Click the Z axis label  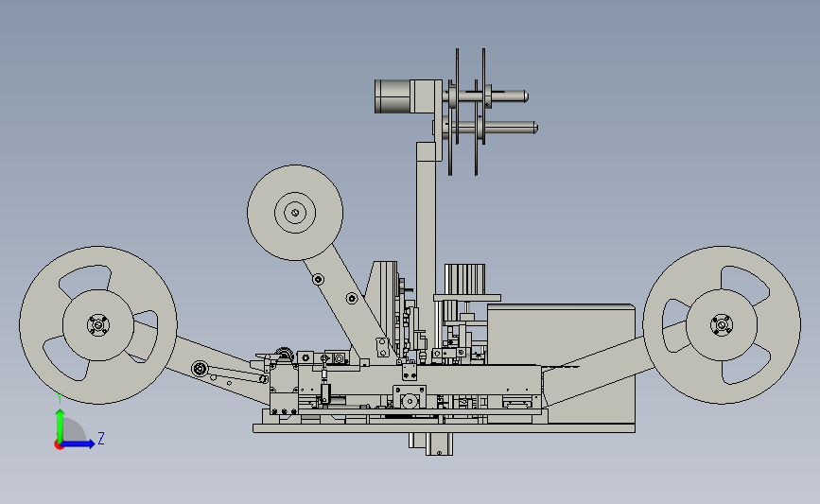pyautogui.click(x=101, y=438)
